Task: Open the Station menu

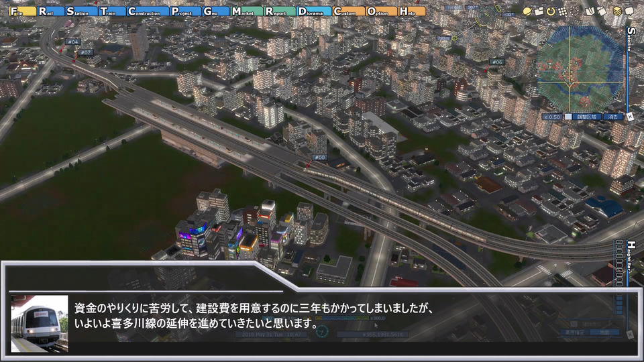Action: pos(81,11)
